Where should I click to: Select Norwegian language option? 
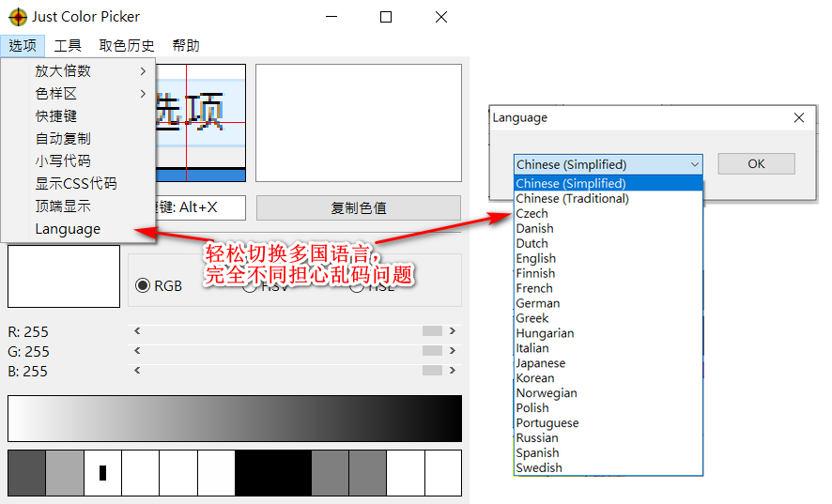click(609, 393)
